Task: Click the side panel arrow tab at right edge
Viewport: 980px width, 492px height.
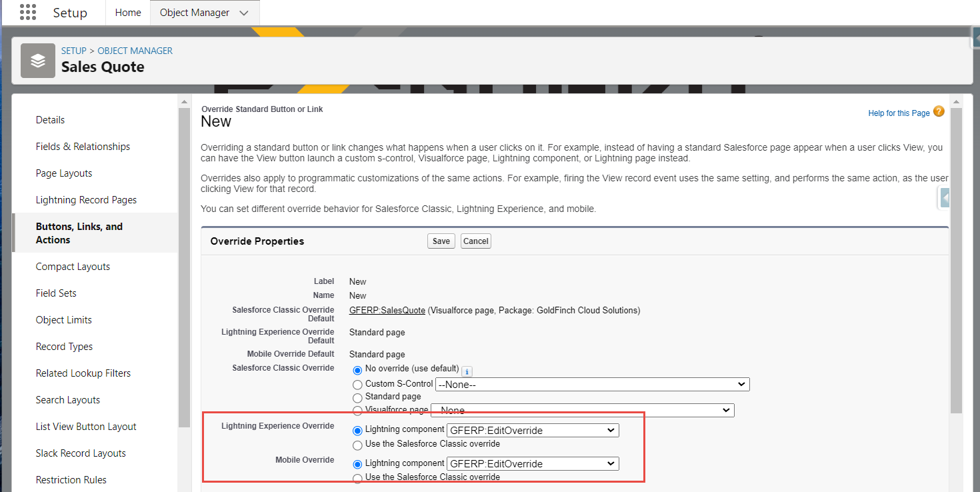Action: click(944, 198)
